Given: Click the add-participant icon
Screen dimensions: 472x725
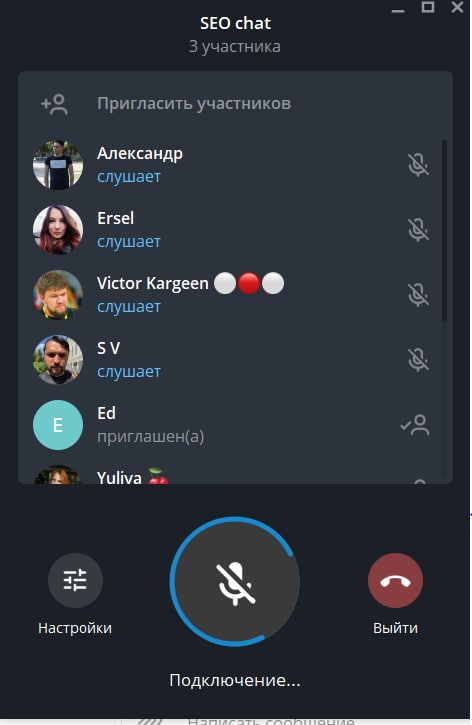Looking at the screenshot, I should coord(55,104).
